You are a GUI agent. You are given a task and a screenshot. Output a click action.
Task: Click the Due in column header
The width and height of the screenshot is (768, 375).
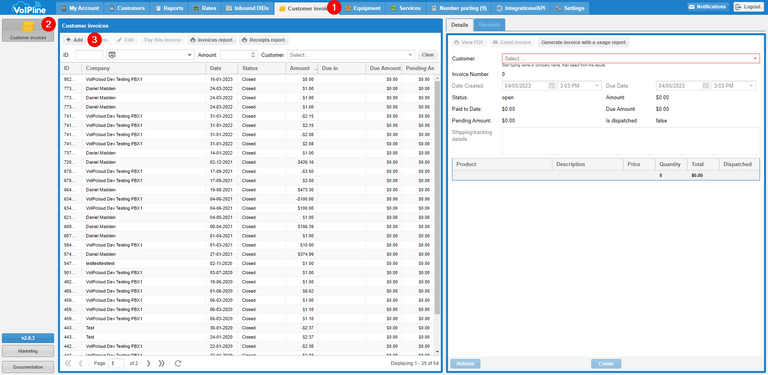(341, 68)
